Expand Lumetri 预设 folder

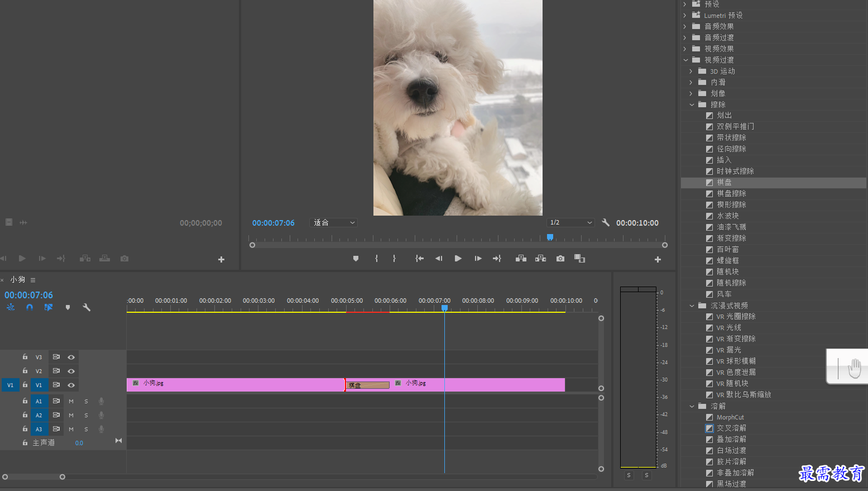pos(685,15)
